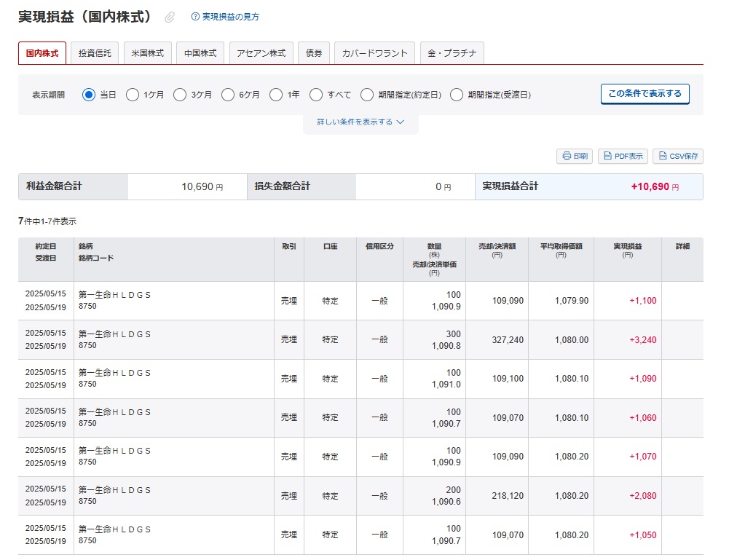Switch to the 投資信託 tab
Viewport: 737px width, 560px height.
[x=95, y=53]
